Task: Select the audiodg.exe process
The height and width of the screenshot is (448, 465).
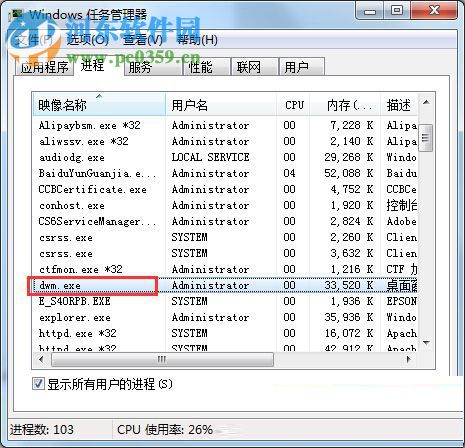Action: pos(225,157)
